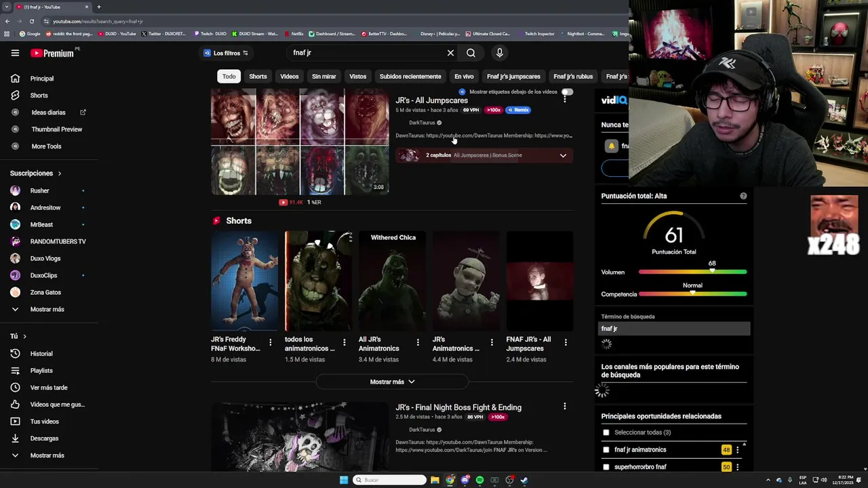Select Subidos recientemente chip
The height and width of the screenshot is (488, 868).
point(410,77)
